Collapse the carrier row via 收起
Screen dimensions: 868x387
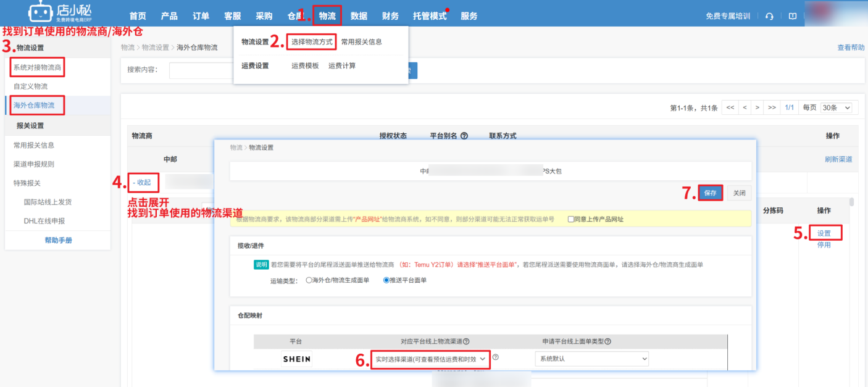pos(142,182)
